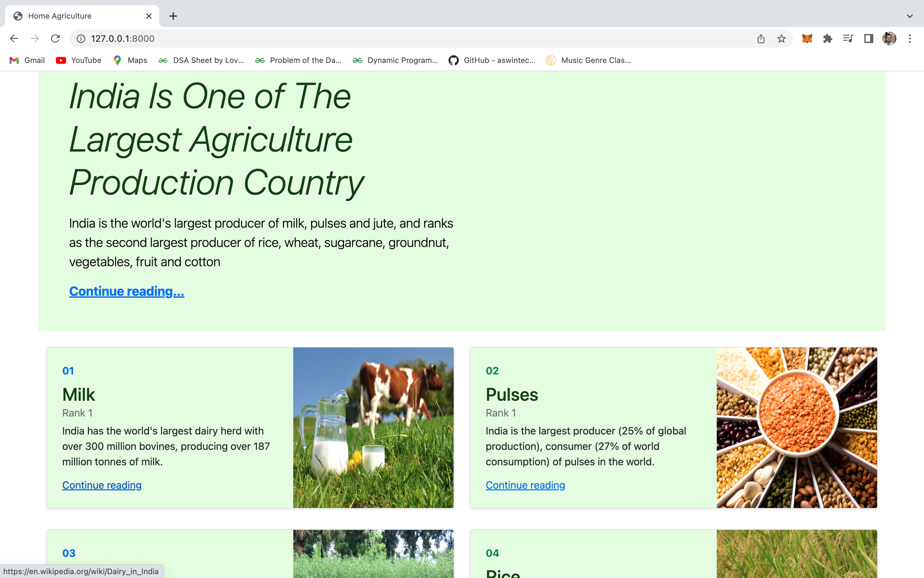Image resolution: width=924 pixels, height=578 pixels.
Task: Open the Gmail bookmark
Action: click(x=27, y=60)
